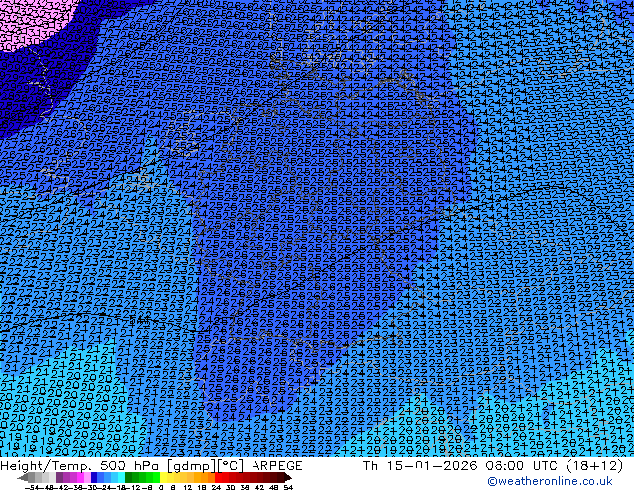Select the Th 15-01-2026 date text

pos(420,466)
